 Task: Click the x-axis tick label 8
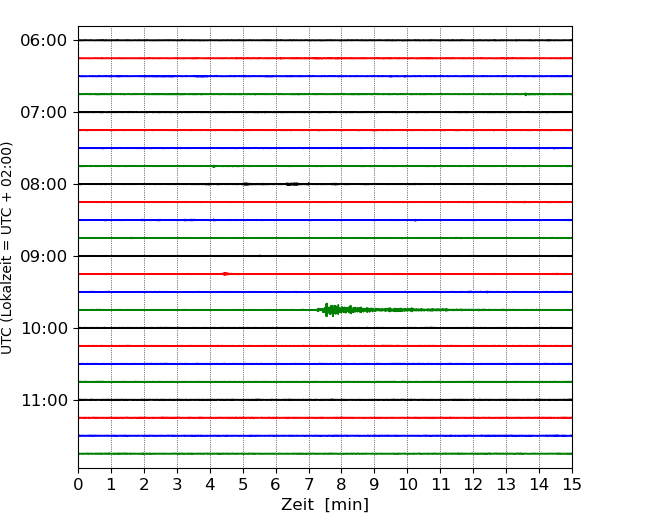342,484
